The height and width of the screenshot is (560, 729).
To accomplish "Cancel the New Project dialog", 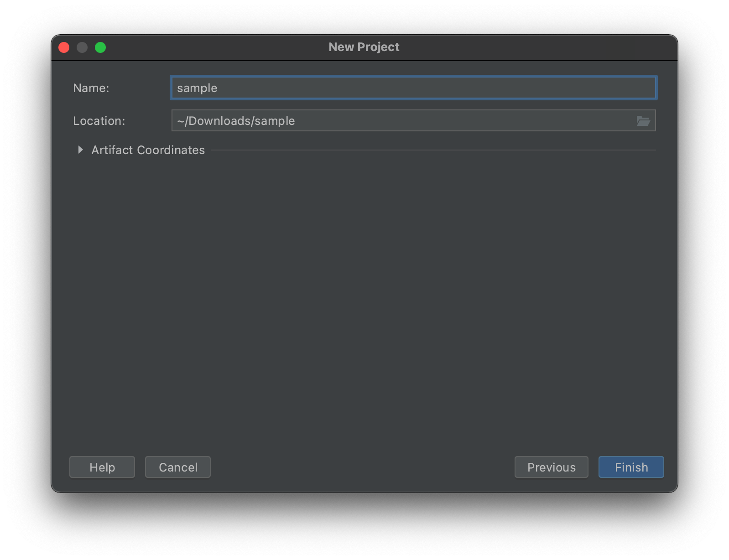I will click(178, 467).
